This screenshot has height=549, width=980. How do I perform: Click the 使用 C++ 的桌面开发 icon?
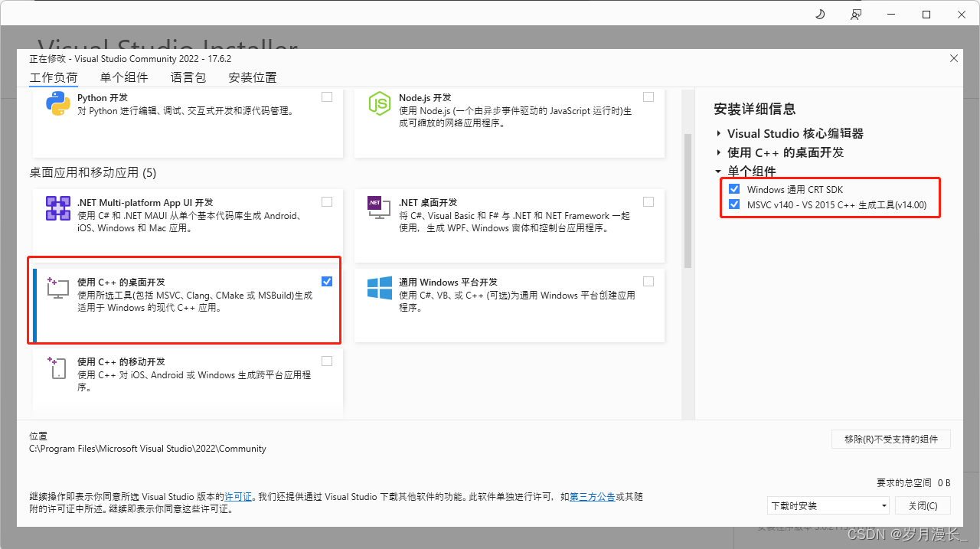57,288
